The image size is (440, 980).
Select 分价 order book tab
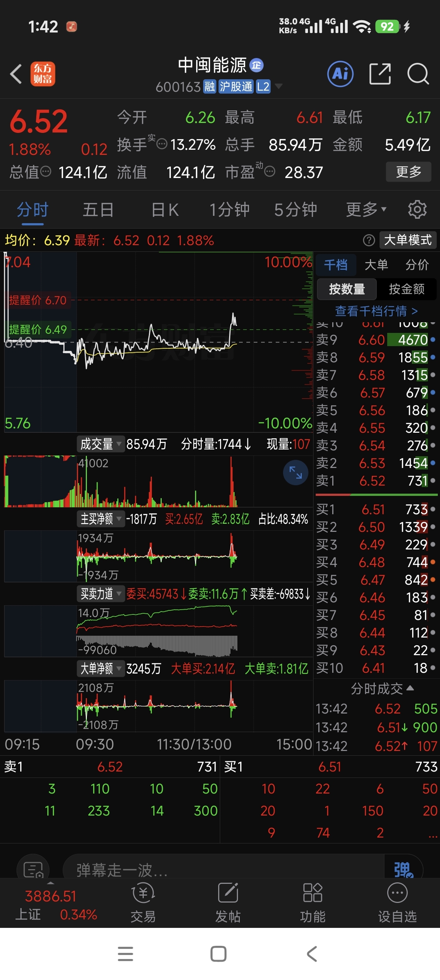[417, 264]
